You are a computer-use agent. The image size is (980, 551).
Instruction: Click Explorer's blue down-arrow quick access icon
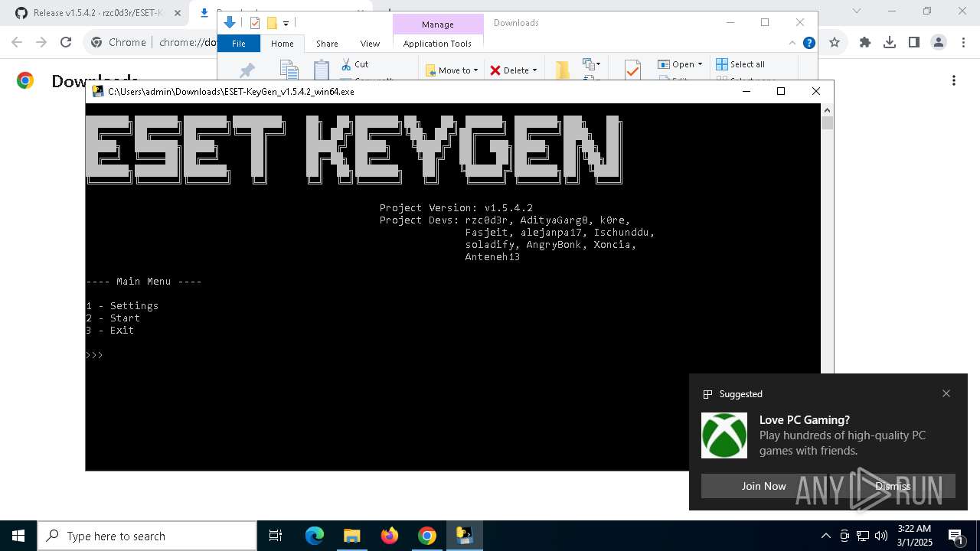point(230,23)
